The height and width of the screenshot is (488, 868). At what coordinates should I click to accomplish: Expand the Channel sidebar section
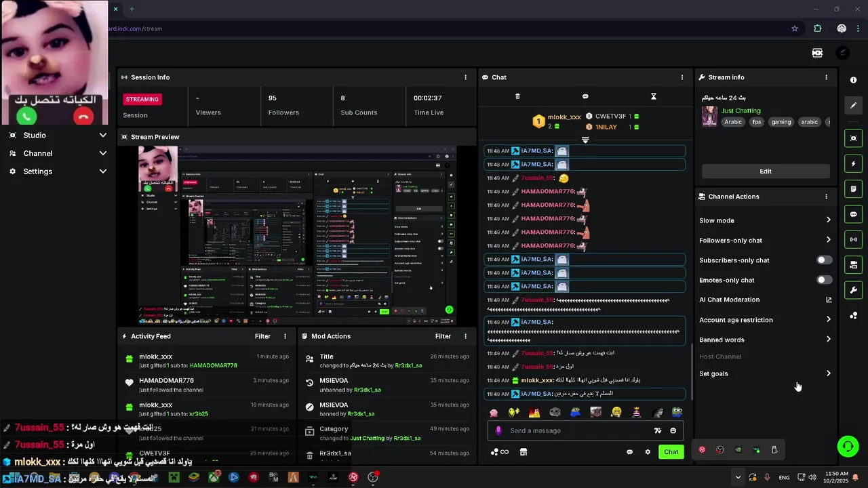[103, 153]
